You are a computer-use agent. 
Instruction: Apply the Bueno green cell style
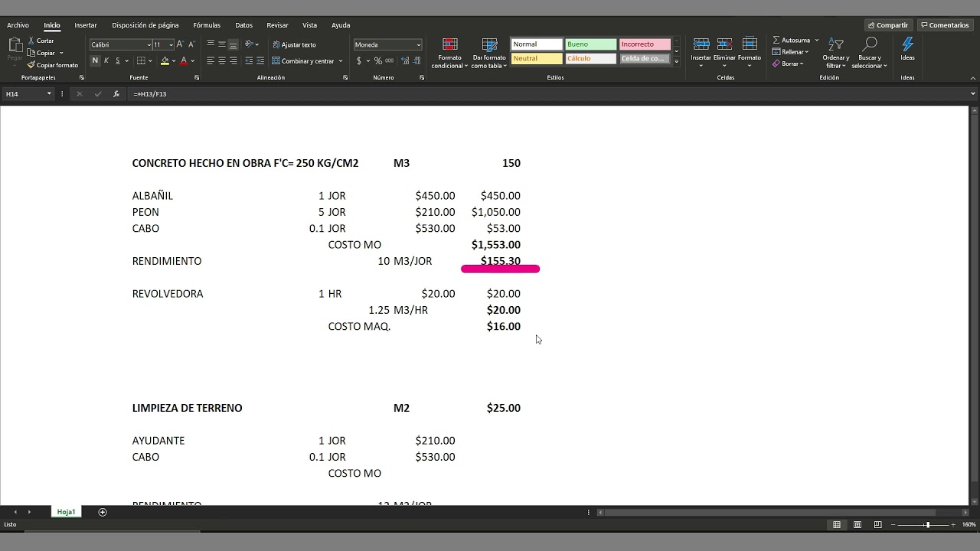[x=590, y=44]
